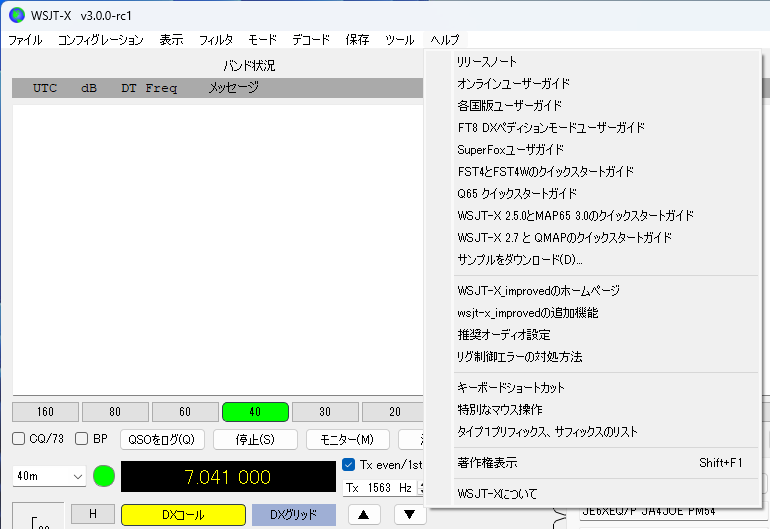The height and width of the screenshot is (529, 770).
Task: Click the green 40 band button
Action: (255, 412)
